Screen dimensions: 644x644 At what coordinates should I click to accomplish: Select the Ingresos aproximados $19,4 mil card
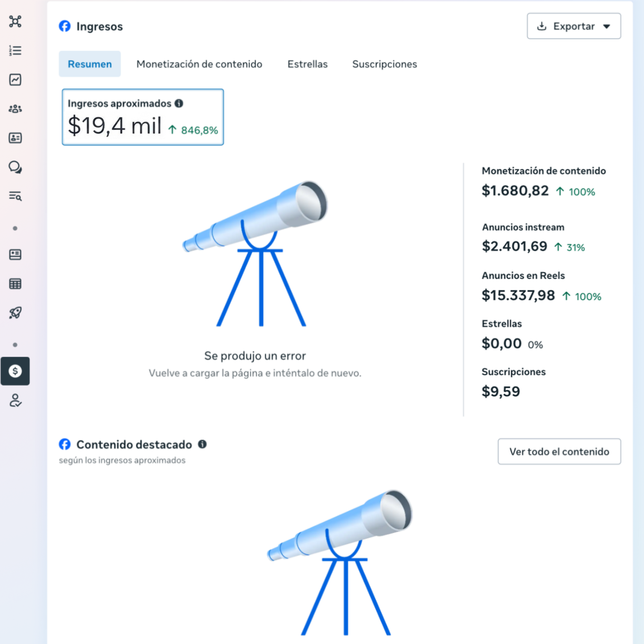(143, 117)
